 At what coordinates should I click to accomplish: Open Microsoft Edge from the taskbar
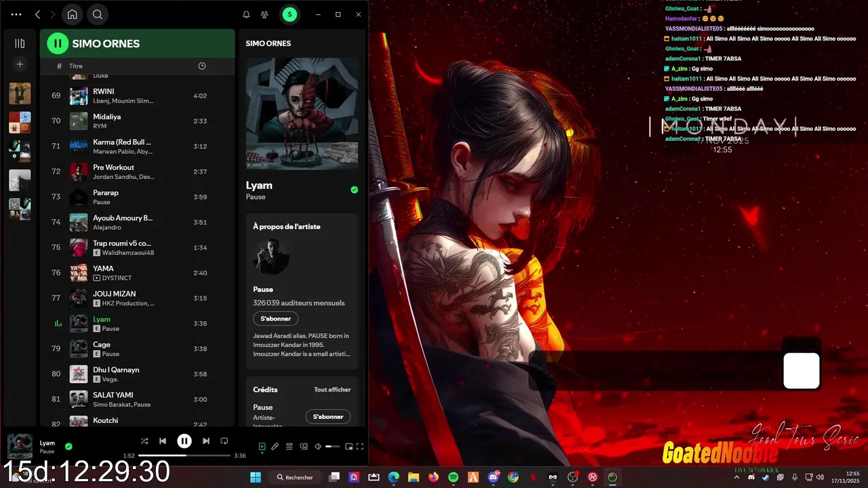tap(393, 477)
